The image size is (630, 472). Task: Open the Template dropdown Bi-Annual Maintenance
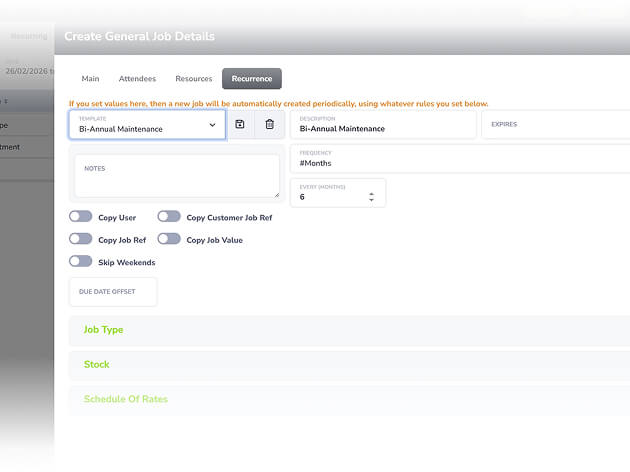point(147,125)
